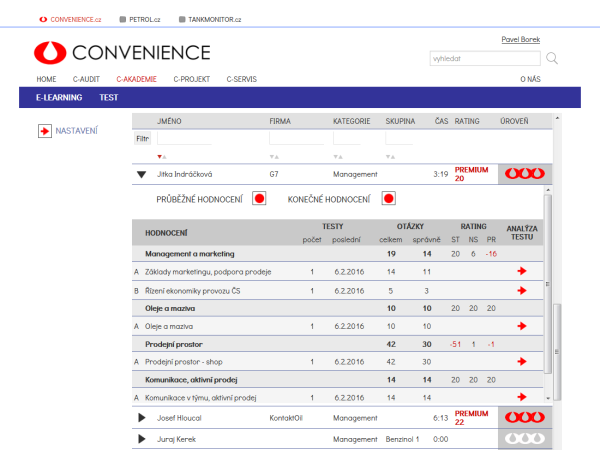Select the 'Oleje a maziva' bold group row
This screenshot has height=450, width=600.
tap(338, 308)
